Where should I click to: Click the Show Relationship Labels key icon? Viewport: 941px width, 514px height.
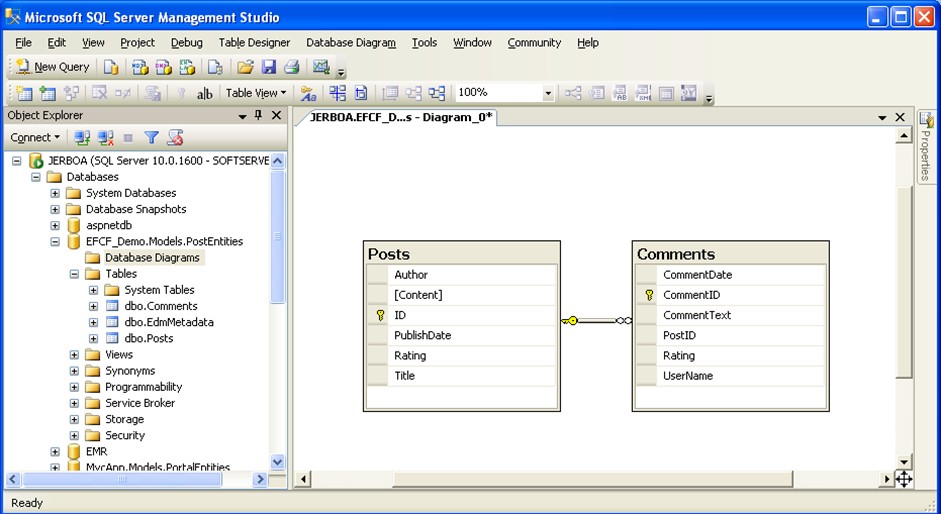[x=308, y=93]
